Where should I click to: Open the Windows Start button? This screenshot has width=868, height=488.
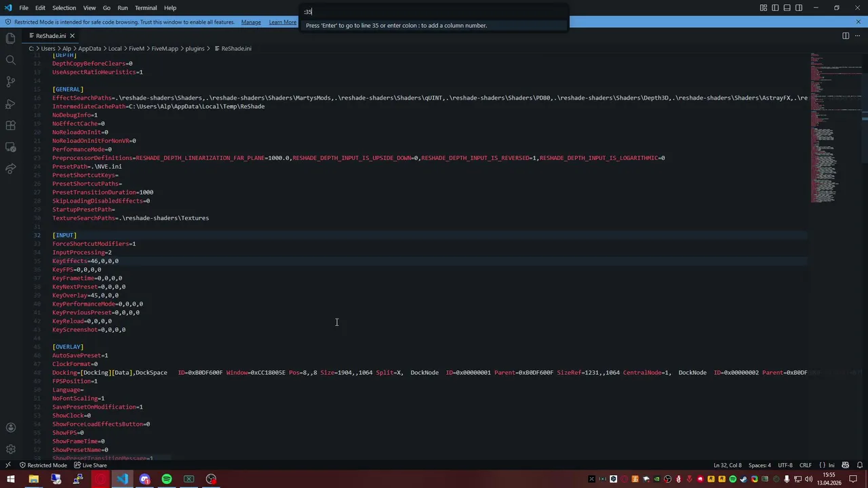click(11, 479)
